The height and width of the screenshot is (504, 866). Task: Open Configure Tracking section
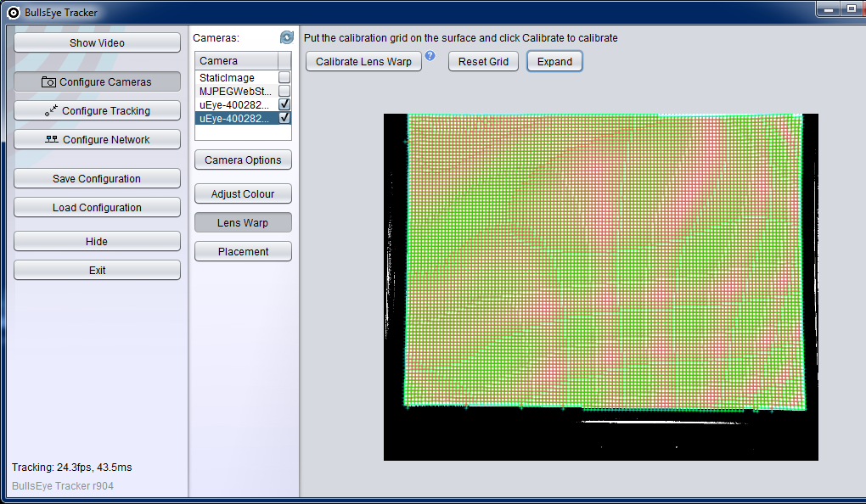pos(97,111)
